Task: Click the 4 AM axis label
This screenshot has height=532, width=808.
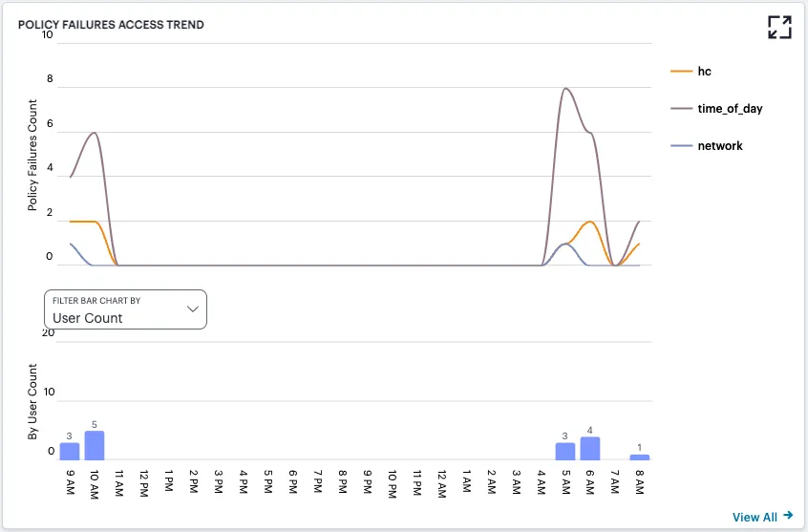Action: 541,481
